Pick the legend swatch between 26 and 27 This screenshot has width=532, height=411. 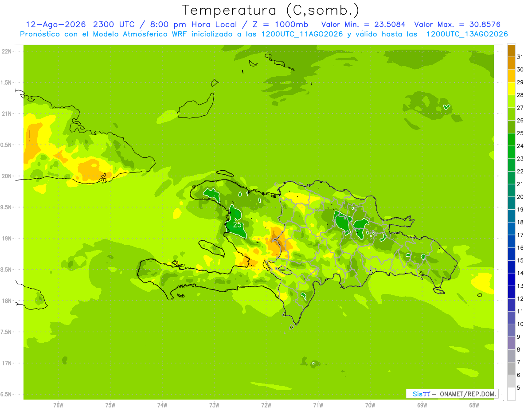[x=511, y=114]
